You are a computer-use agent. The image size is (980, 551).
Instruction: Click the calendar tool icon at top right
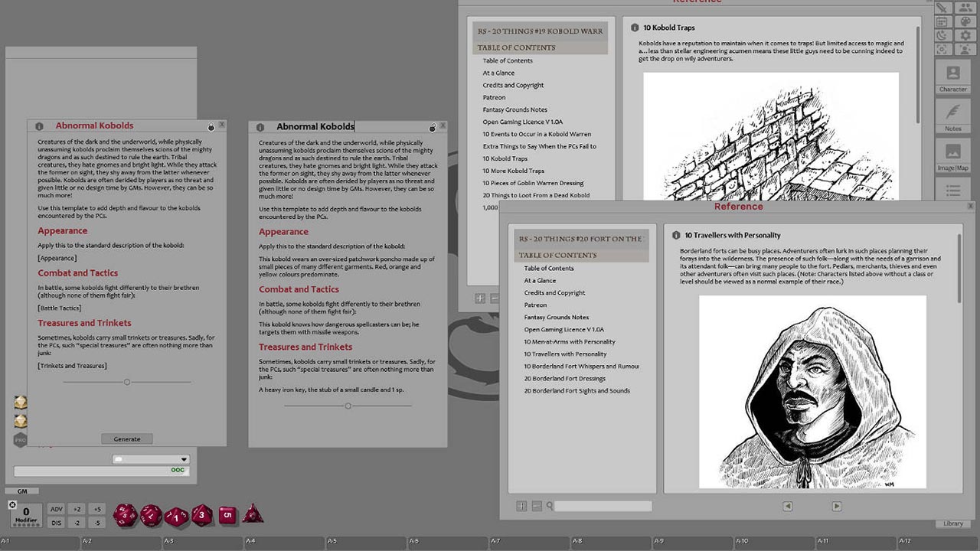pyautogui.click(x=943, y=21)
